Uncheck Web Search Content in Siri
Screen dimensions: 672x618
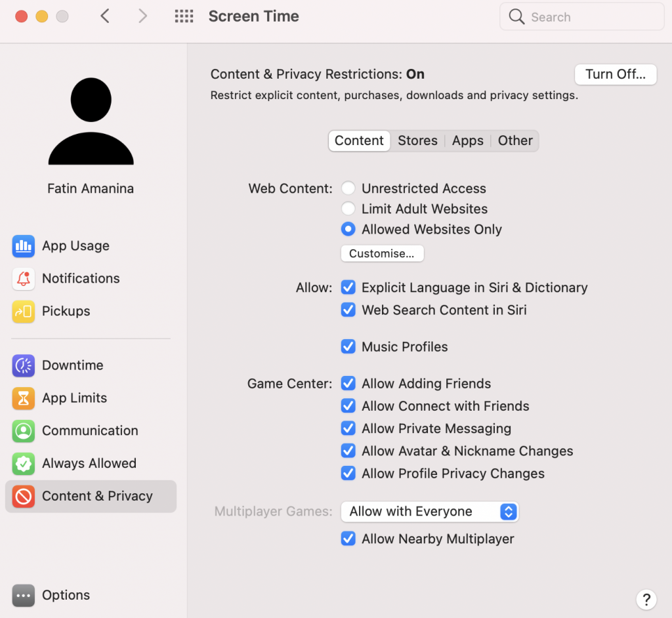coord(348,310)
